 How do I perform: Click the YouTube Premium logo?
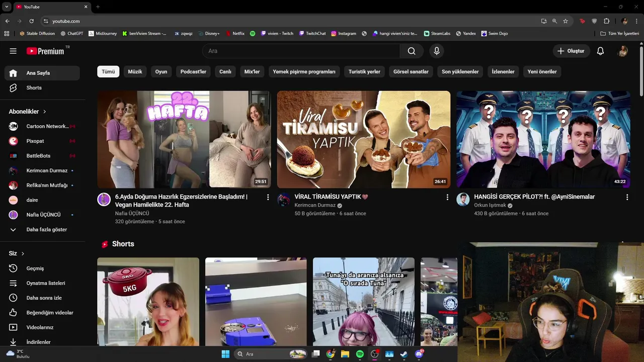45,51
